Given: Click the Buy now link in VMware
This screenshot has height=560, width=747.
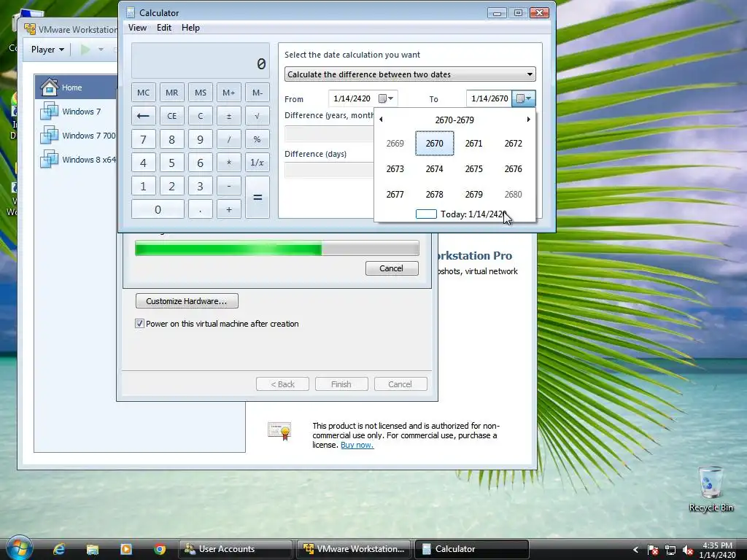Looking at the screenshot, I should (357, 446).
